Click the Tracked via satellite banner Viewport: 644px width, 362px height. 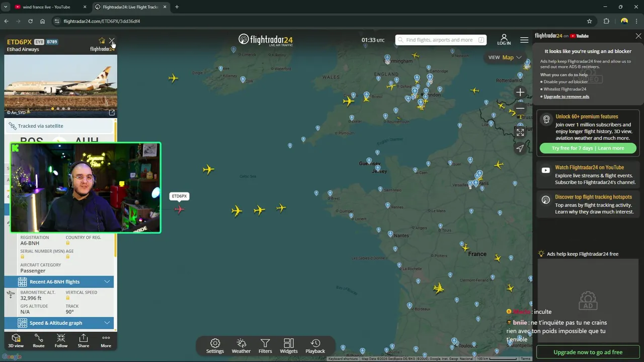[59, 126]
